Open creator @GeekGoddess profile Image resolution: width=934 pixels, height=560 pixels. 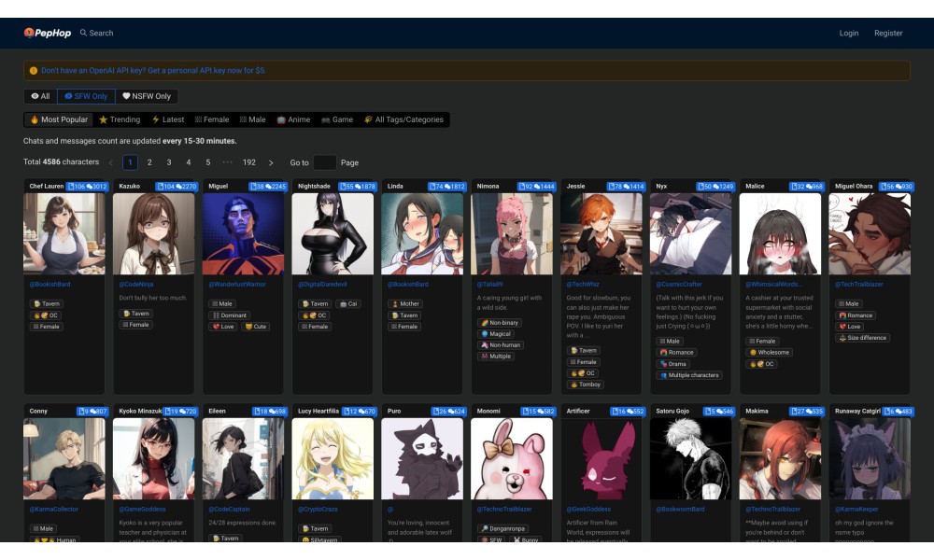click(588, 510)
